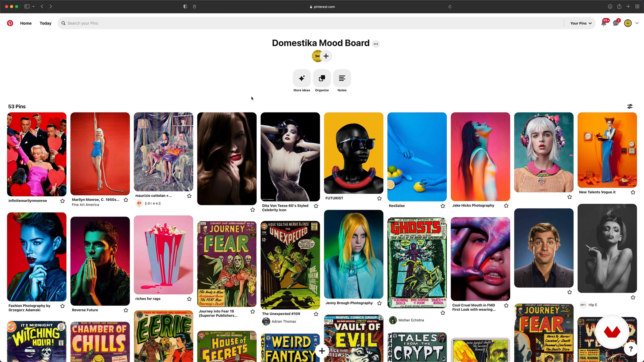
Task: Click the pinterest.com address bar
Action: click(322, 7)
